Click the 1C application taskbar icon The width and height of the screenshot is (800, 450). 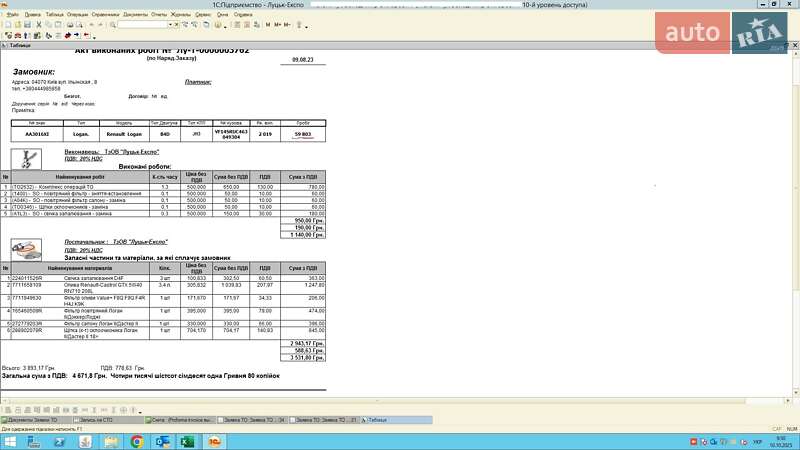[212, 441]
